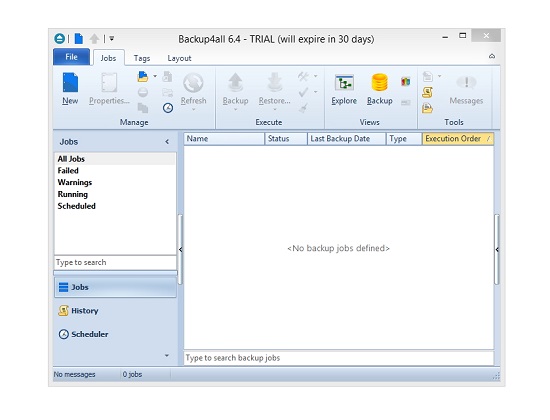Switch to the Layout ribbon tab

click(179, 58)
